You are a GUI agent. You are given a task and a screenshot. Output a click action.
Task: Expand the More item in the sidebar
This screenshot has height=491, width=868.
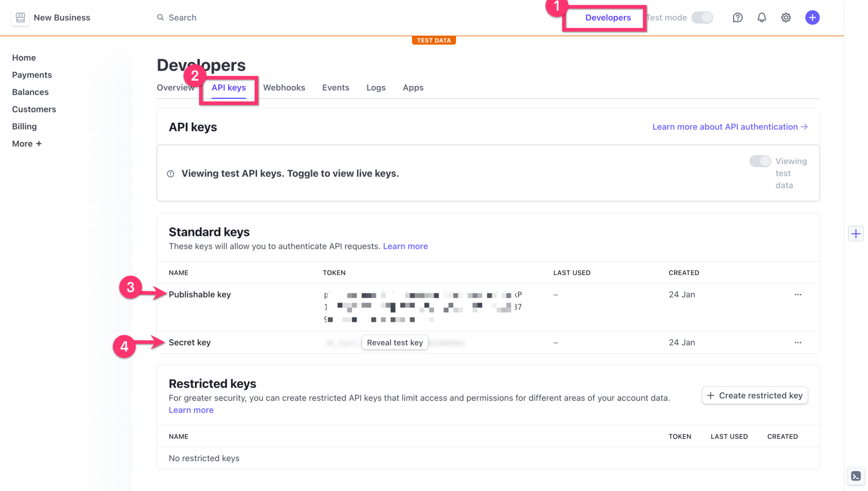27,144
